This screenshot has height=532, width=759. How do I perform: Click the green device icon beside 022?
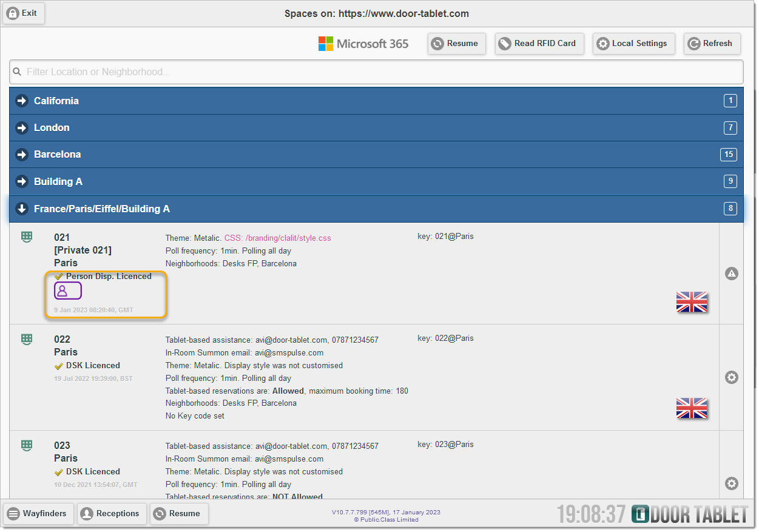[x=27, y=339]
